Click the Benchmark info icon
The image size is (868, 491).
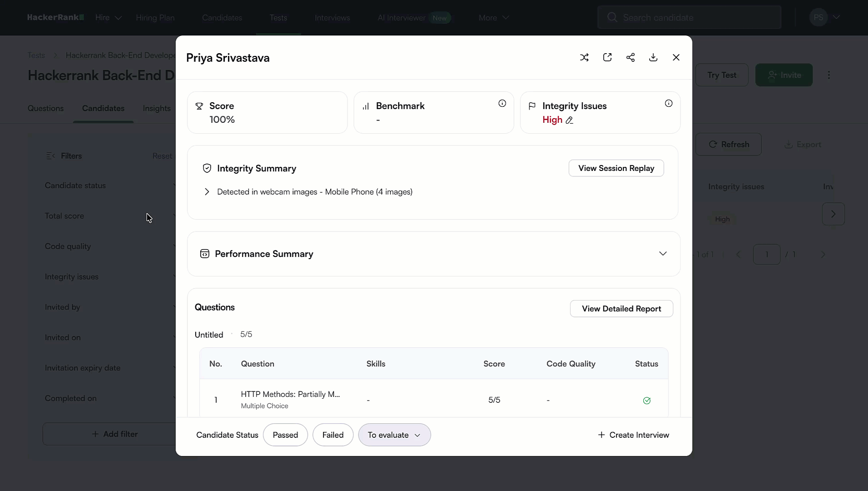(502, 104)
